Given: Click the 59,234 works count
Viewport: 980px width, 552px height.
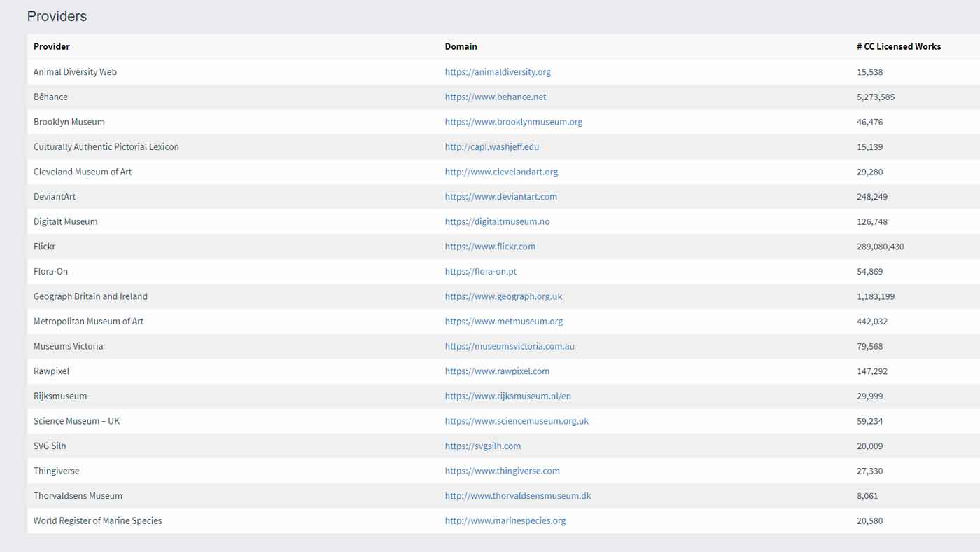Looking at the screenshot, I should pos(870,421).
